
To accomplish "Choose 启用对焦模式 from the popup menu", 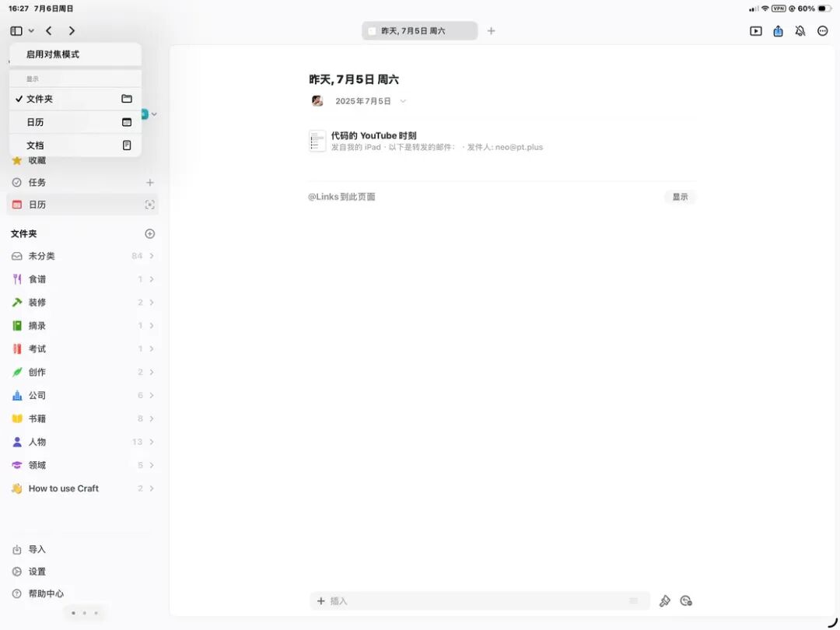I will tap(75, 54).
